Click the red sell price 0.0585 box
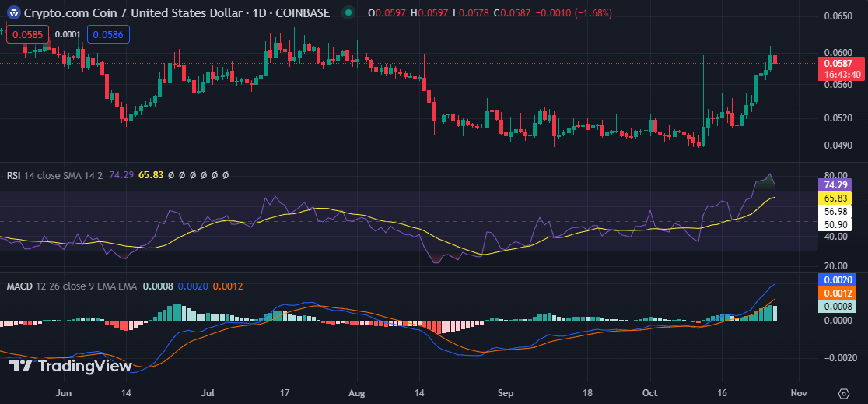Viewport: 868px width, 404px height. tap(27, 34)
